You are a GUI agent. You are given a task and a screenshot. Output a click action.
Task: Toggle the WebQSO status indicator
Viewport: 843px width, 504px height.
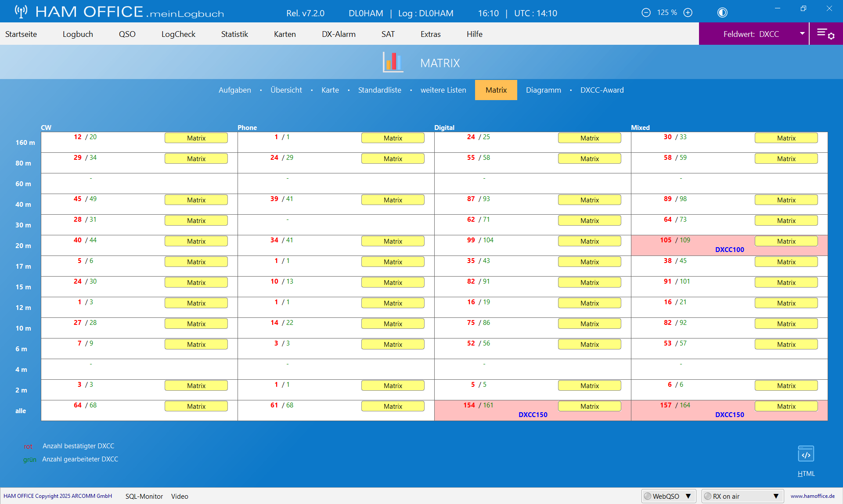click(648, 496)
